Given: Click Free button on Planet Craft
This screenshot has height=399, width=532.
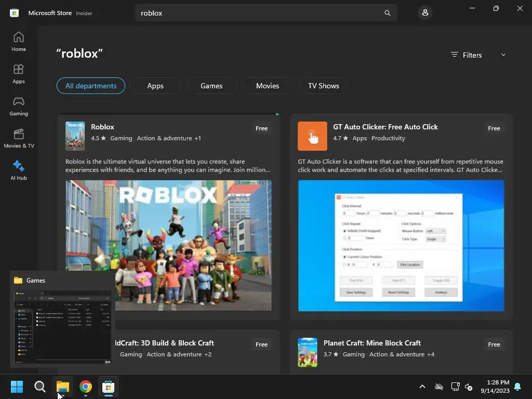Looking at the screenshot, I should click(494, 344).
